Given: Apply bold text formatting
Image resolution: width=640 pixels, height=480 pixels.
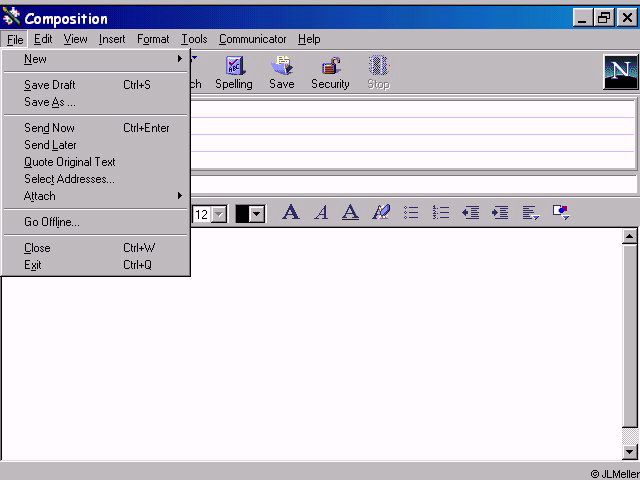Looking at the screenshot, I should tap(291, 213).
